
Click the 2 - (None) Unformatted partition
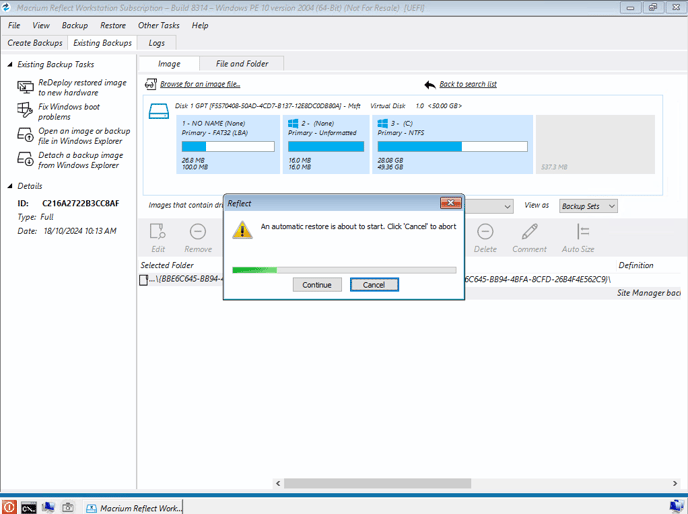point(326,144)
